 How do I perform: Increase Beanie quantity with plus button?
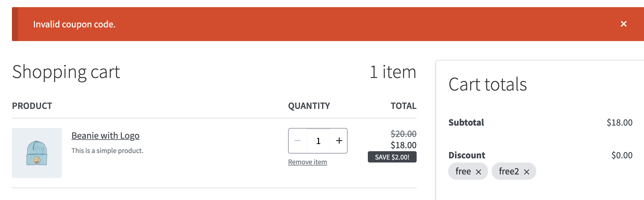coord(339,140)
